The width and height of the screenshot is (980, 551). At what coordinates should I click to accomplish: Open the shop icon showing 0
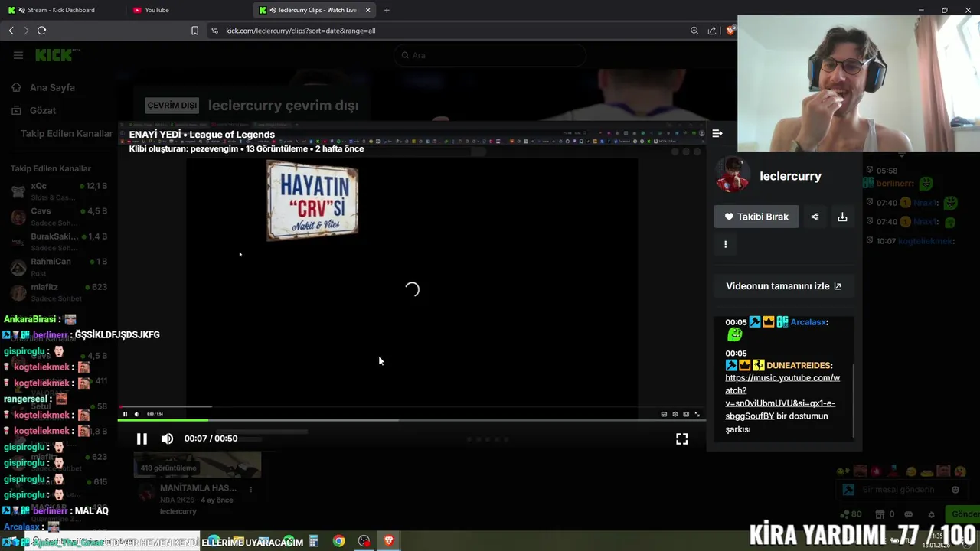tap(885, 514)
